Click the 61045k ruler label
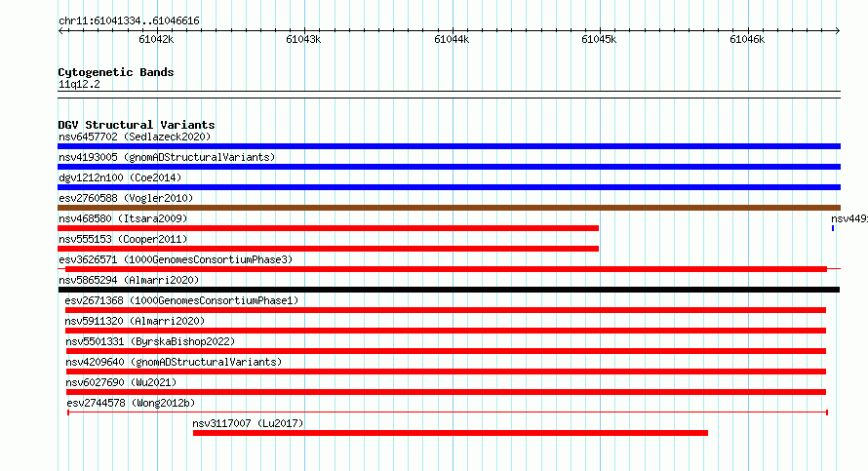Screen dimensions: 868x471 [599, 39]
